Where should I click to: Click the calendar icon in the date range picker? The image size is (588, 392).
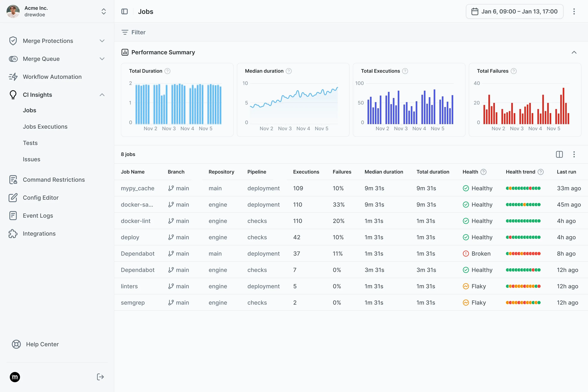click(474, 11)
